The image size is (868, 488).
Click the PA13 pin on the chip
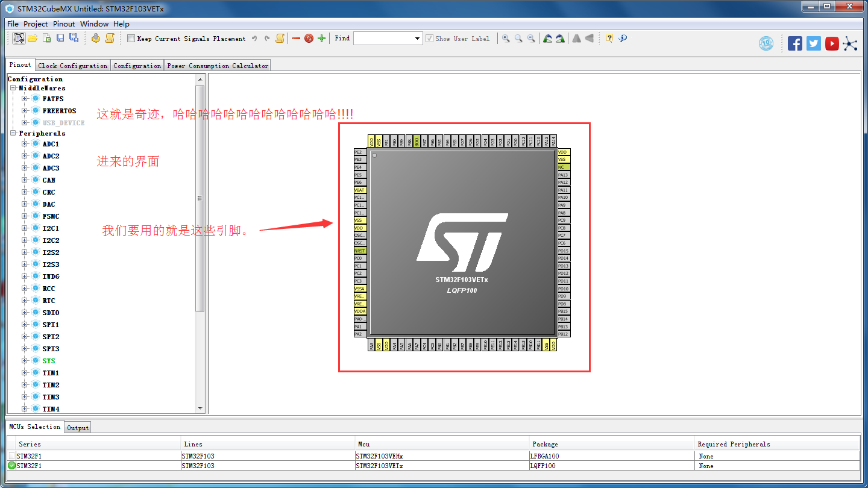pyautogui.click(x=563, y=175)
